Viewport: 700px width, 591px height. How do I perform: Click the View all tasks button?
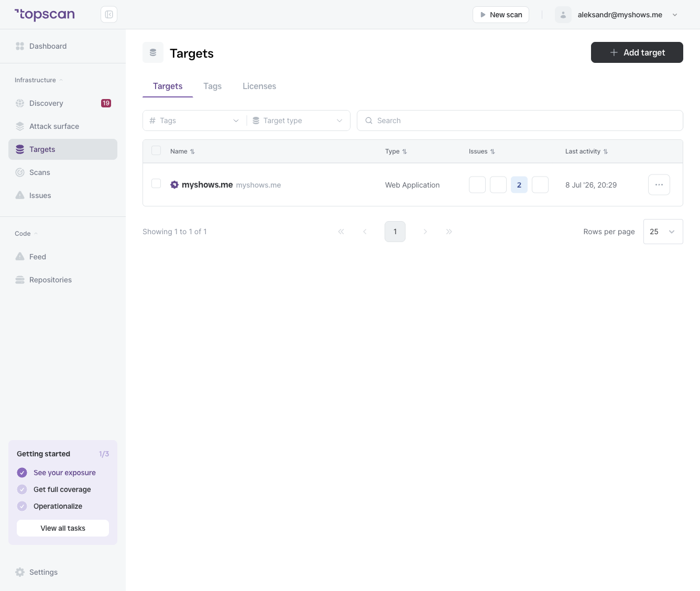click(x=63, y=528)
